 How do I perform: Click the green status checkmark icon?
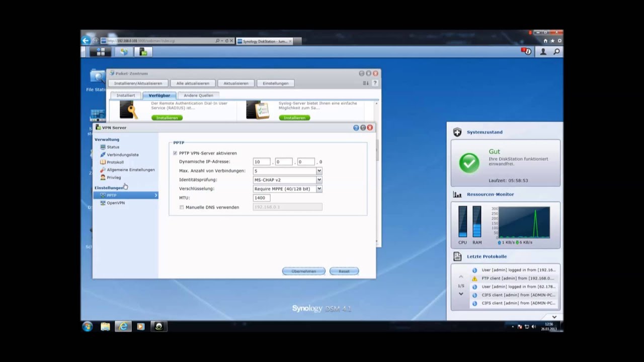tap(469, 163)
